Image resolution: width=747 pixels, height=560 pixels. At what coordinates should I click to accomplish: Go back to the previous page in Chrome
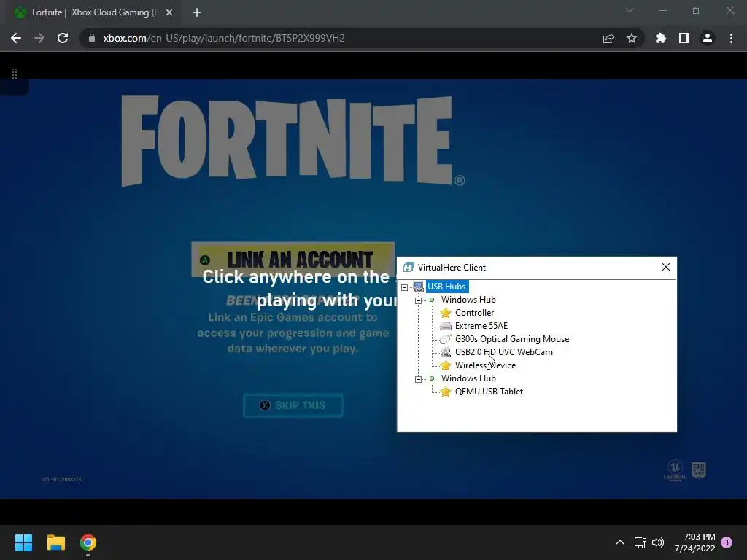pos(16,38)
